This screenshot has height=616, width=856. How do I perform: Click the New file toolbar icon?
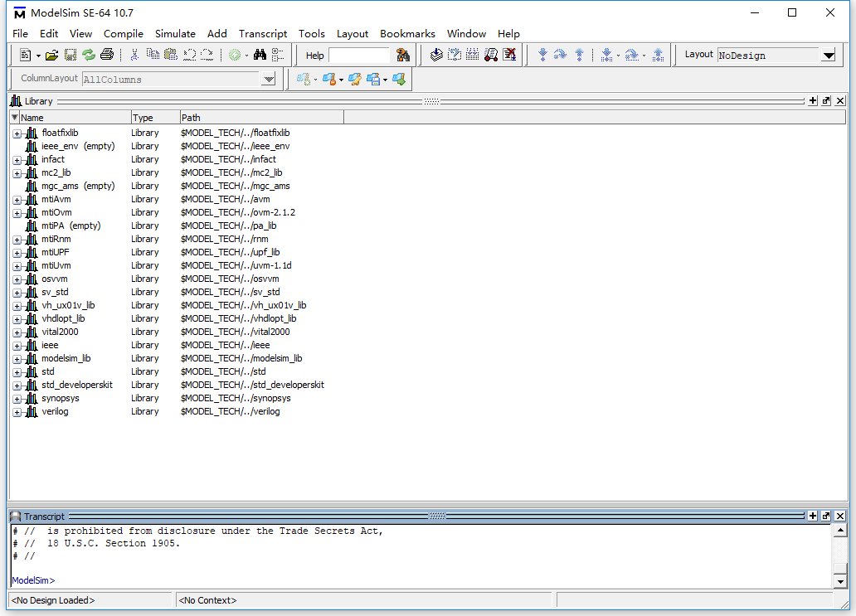25,55
